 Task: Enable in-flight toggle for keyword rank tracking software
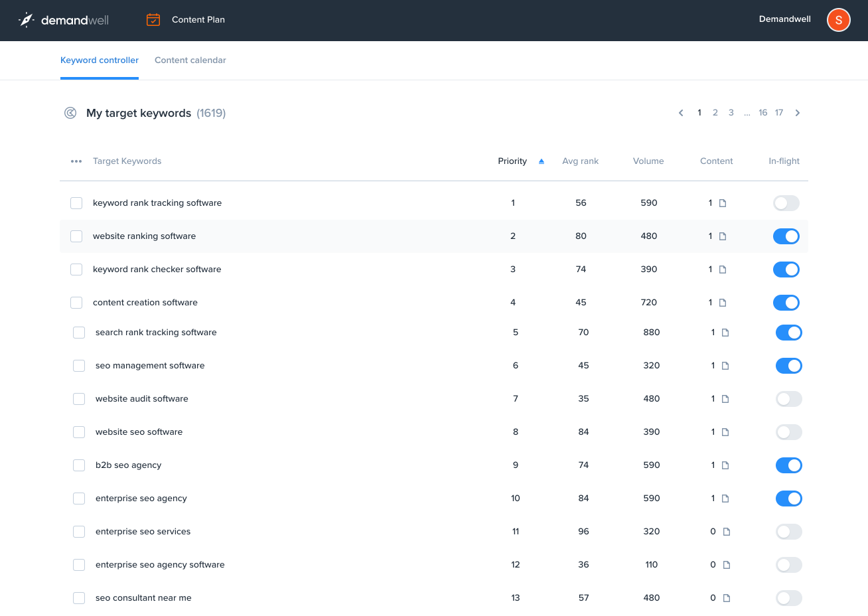(x=786, y=203)
